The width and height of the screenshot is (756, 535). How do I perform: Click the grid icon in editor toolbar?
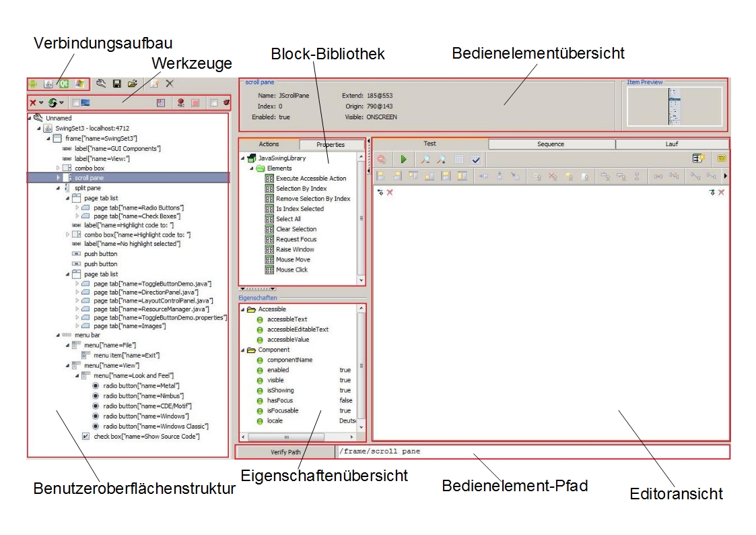coord(459,159)
